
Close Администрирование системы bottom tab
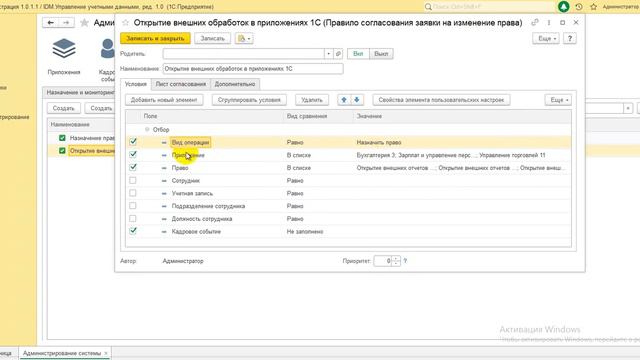point(106,353)
